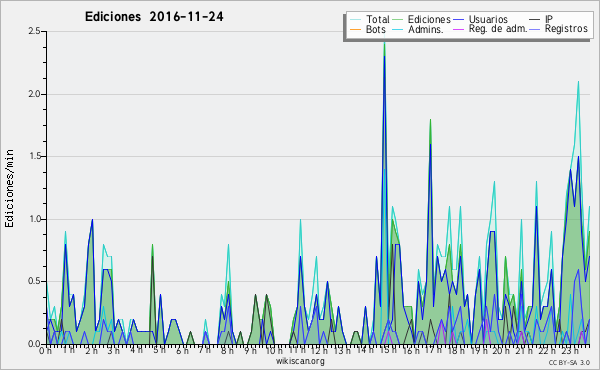Click the '12 h' x-axis label
600x370 pixels.
tap(319, 351)
